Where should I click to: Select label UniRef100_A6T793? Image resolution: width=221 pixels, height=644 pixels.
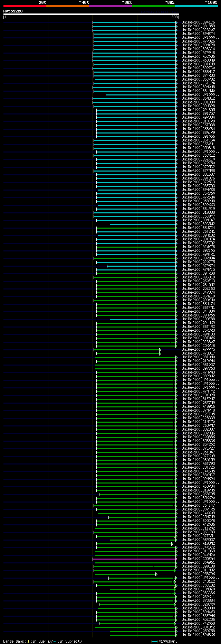(x=198, y=464)
